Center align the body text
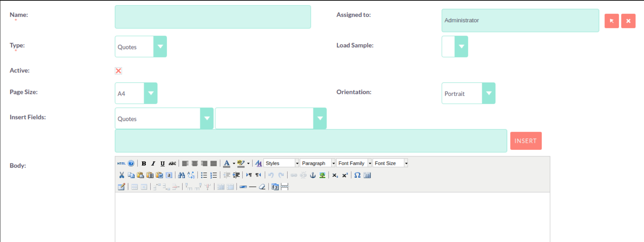Screen dimensions: 644x242 click(x=194, y=163)
